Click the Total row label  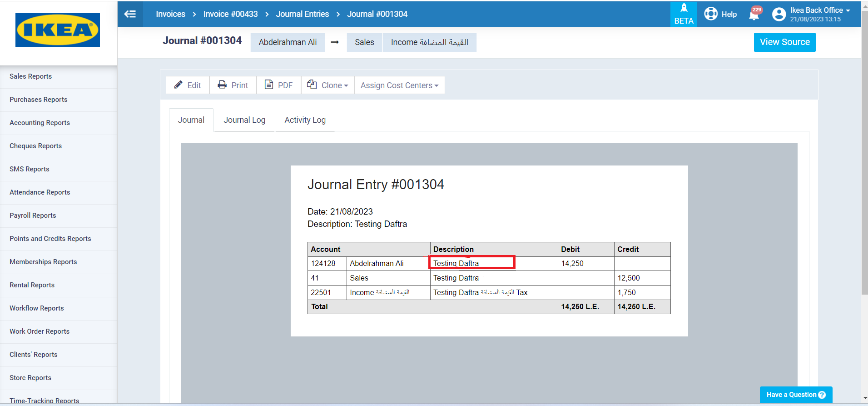[x=319, y=307]
